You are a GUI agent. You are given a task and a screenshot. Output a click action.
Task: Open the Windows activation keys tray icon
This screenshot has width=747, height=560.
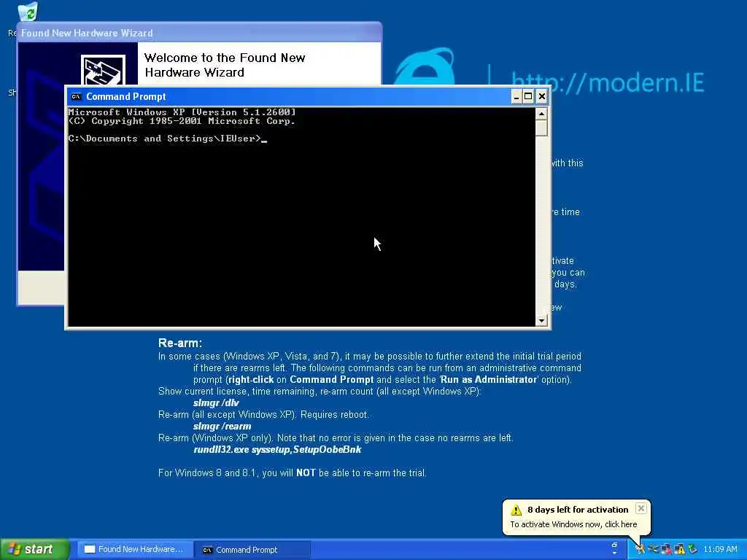[640, 549]
